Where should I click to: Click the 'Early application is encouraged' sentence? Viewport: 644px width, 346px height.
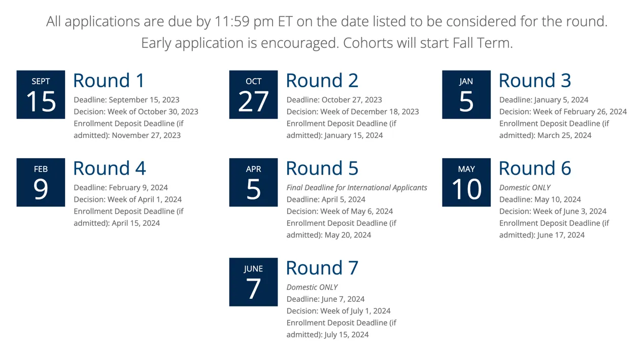pyautogui.click(x=240, y=43)
